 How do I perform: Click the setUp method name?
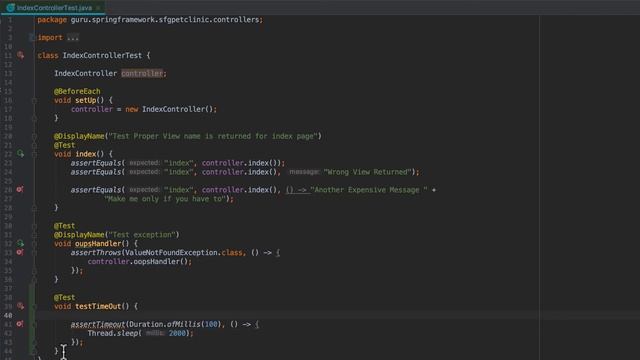click(85, 100)
